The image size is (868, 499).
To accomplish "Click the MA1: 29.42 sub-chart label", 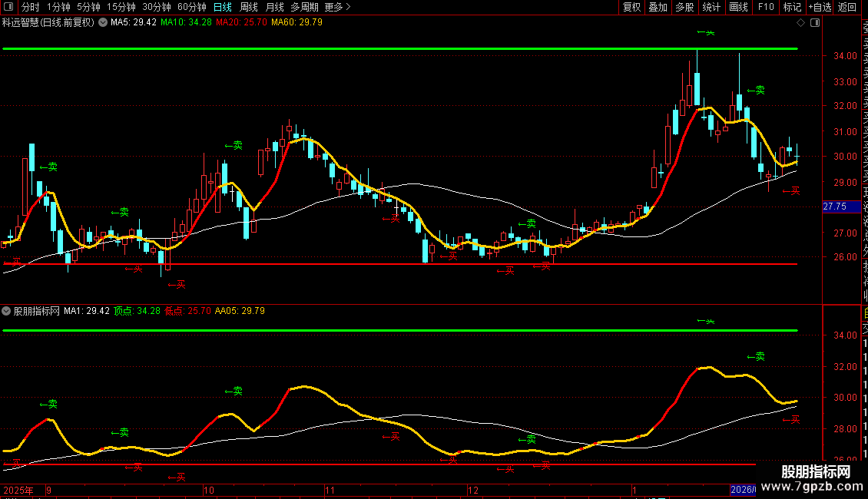I will click(87, 311).
